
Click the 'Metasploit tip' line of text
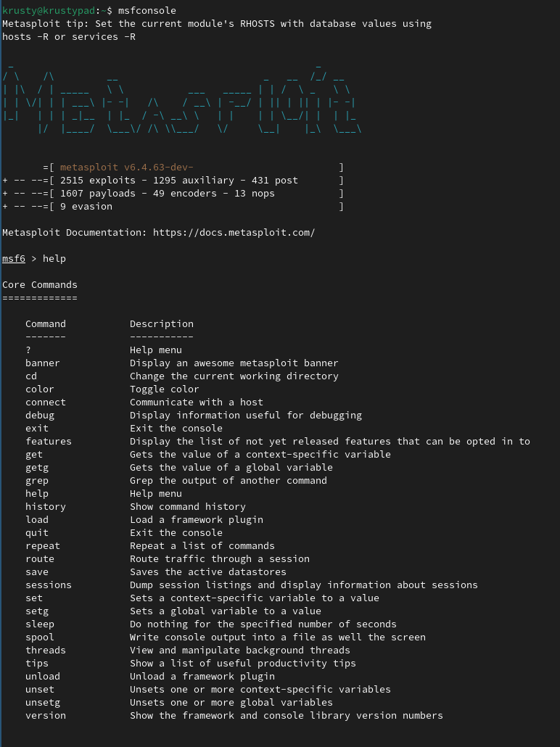pyautogui.click(x=217, y=24)
